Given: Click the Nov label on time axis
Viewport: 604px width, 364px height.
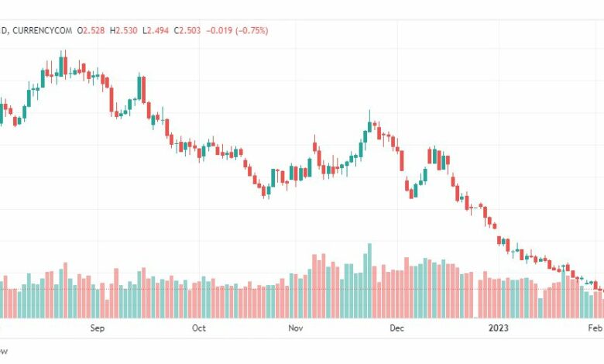Looking at the screenshot, I should point(296,328).
